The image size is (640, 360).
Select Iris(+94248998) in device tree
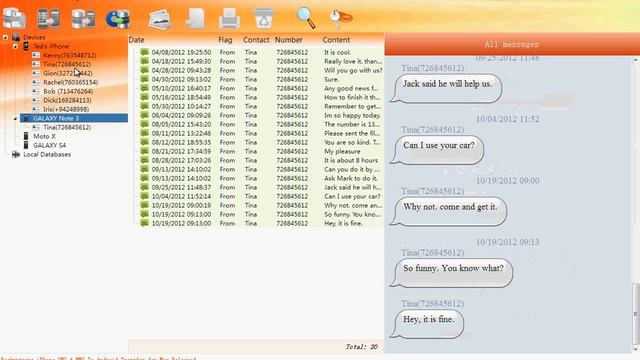(66, 109)
